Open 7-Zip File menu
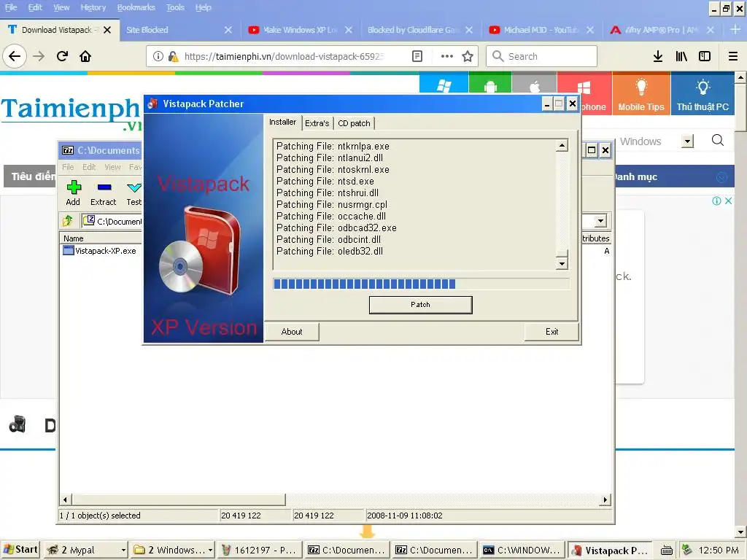This screenshot has height=560, width=747. [x=68, y=167]
